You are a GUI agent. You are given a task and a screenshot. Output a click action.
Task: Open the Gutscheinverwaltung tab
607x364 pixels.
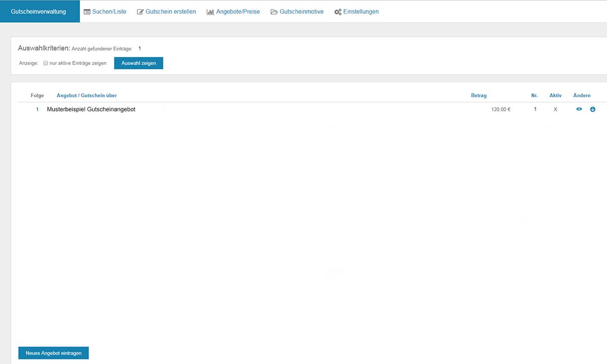point(38,12)
